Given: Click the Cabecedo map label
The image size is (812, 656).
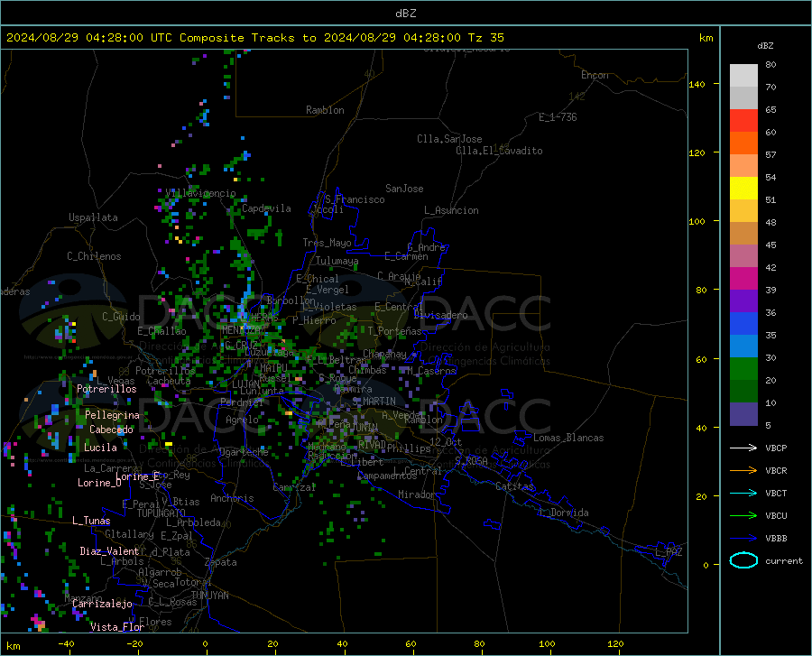Looking at the screenshot, I should coord(111,430).
